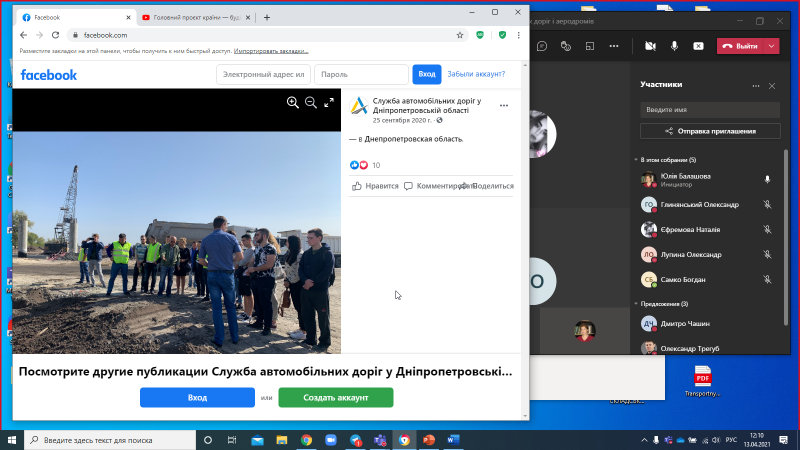Viewport: 800px width, 450px height.
Task: Switch to the YouTube 'Головний проект країни' tab
Action: pos(196,17)
